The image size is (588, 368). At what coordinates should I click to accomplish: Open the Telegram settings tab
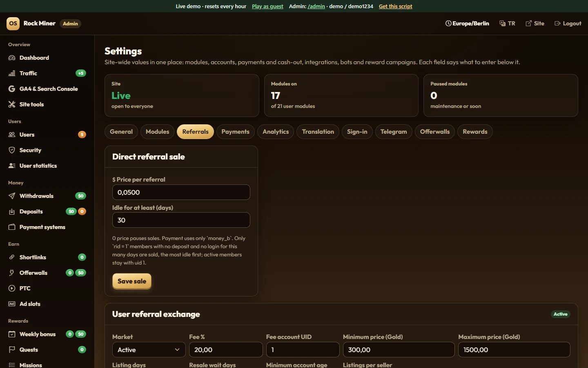[x=394, y=132]
